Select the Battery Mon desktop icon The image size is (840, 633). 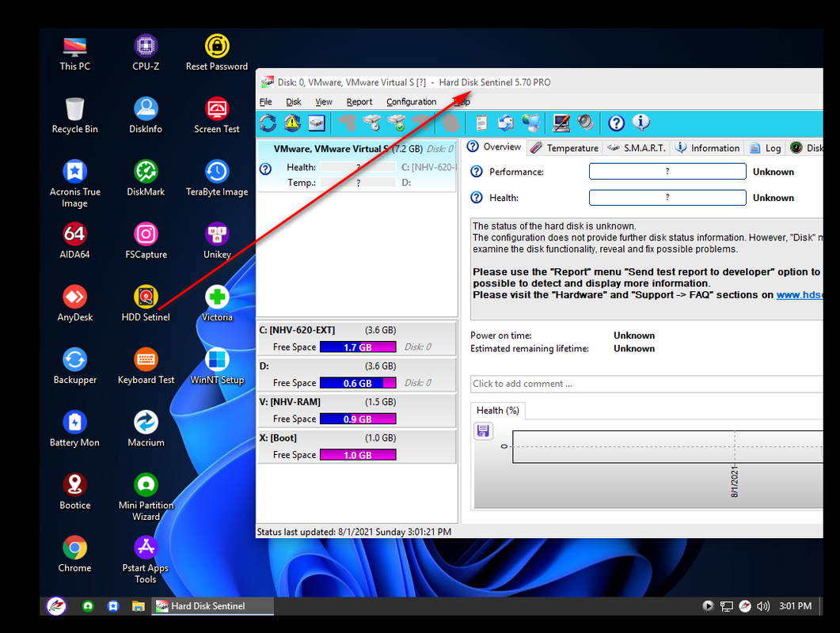[74, 428]
